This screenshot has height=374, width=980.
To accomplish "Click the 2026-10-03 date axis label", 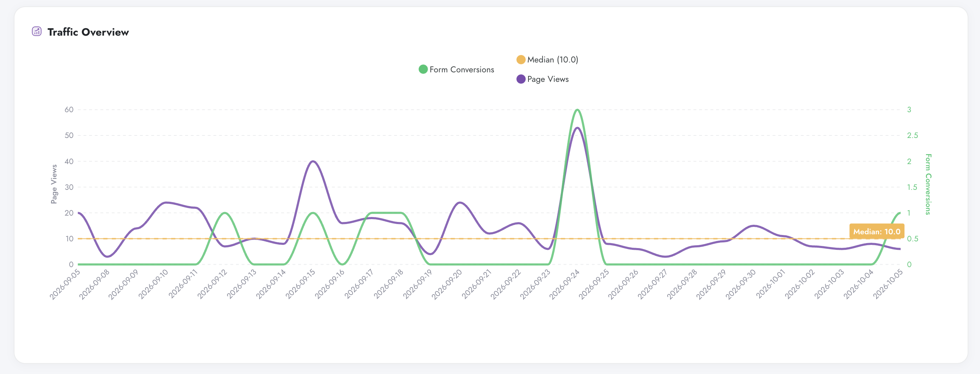I will click(x=829, y=284).
